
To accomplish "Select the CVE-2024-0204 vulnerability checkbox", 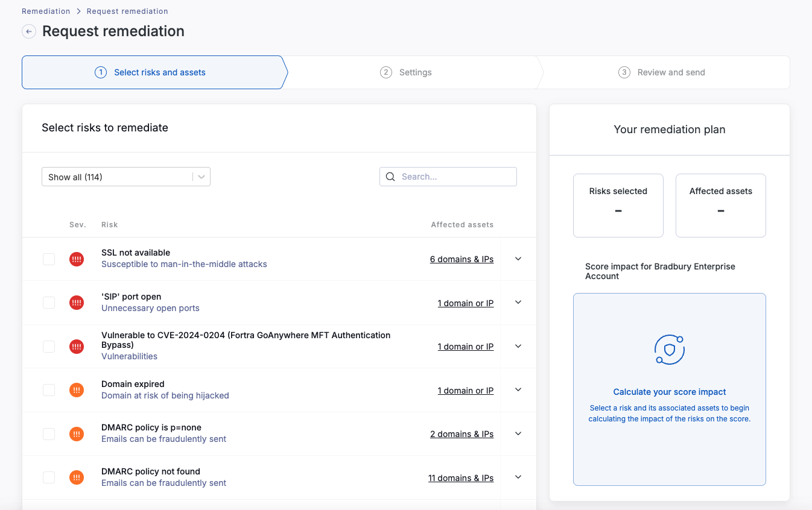I will (x=49, y=346).
